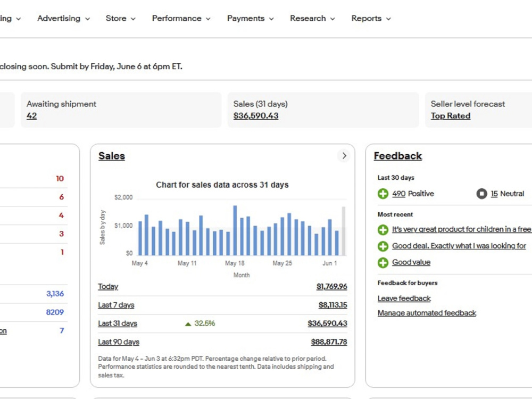Open Top Rated seller level forecast
Viewport: 532px width, 399px height.
(451, 115)
